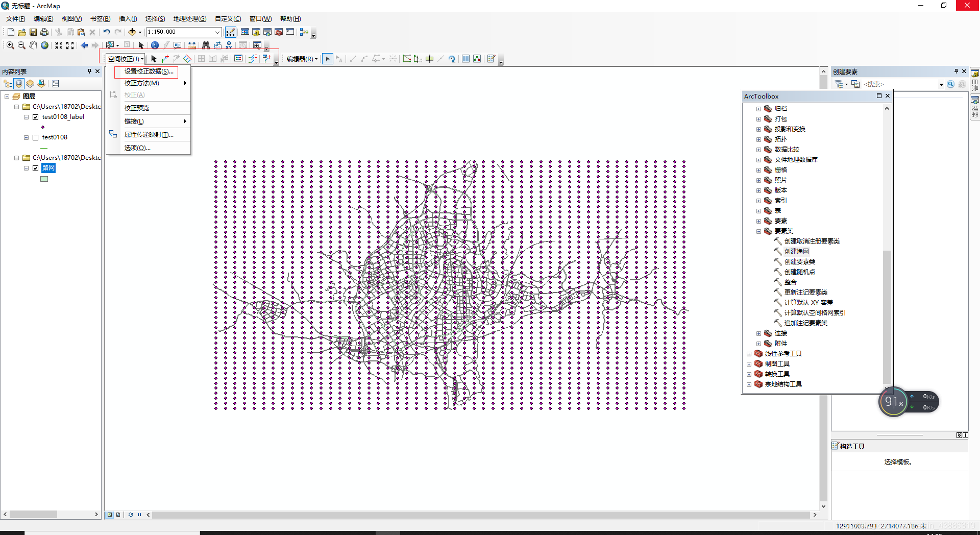Expand the 归档 toolset in ArcToolbox

click(x=758, y=109)
